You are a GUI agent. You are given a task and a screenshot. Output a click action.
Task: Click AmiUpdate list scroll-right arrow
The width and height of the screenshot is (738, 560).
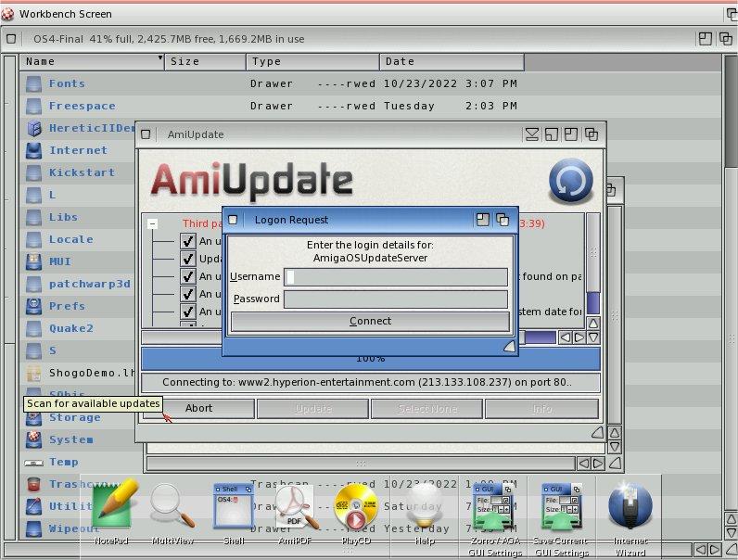click(579, 337)
